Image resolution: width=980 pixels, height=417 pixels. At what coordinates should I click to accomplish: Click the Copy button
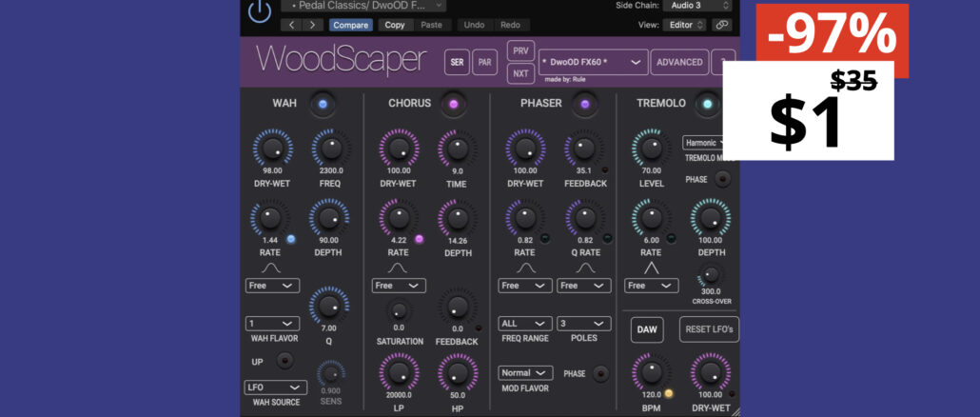click(x=394, y=25)
